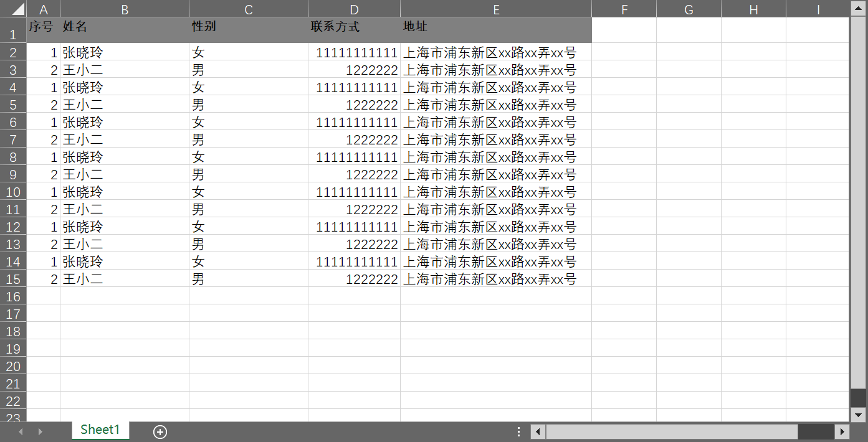Select row 22 header
Image resolution: width=868 pixels, height=442 pixels.
click(x=13, y=400)
